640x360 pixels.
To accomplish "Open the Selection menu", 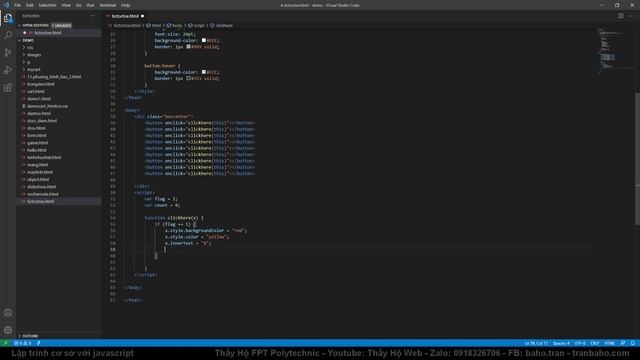I will click(x=47, y=5).
